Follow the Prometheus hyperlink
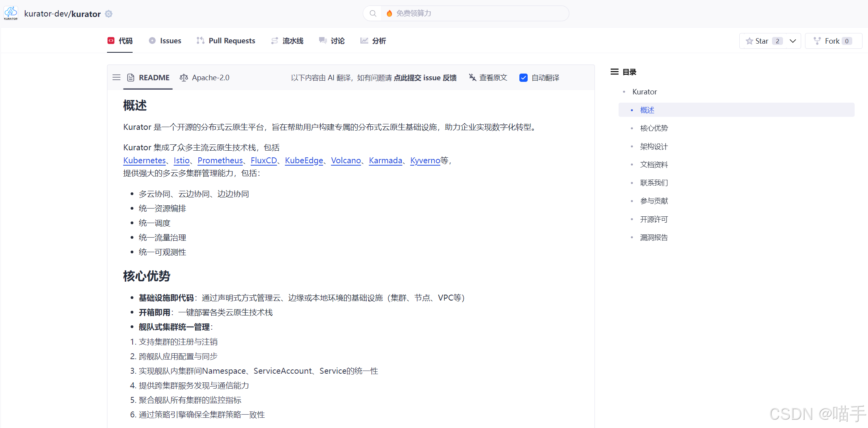The height and width of the screenshot is (428, 868). click(220, 160)
